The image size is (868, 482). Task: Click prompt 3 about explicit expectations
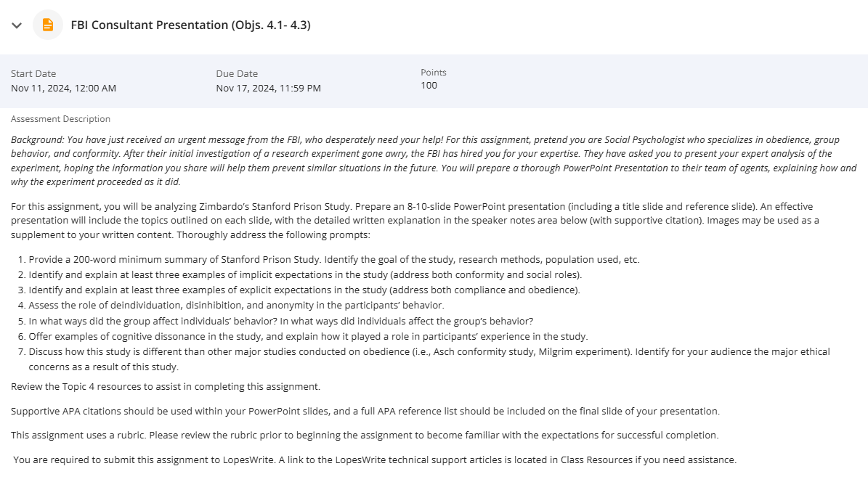coord(304,290)
